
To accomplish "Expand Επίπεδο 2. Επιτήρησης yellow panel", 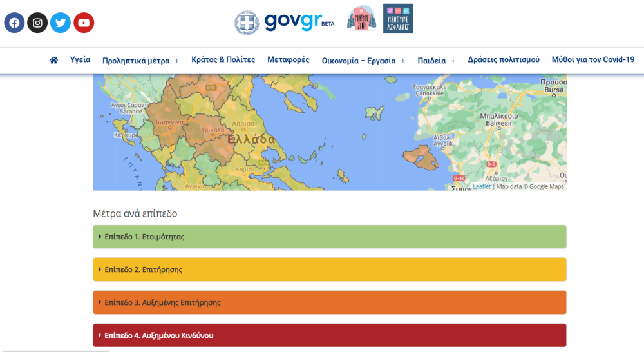I will click(x=329, y=269).
